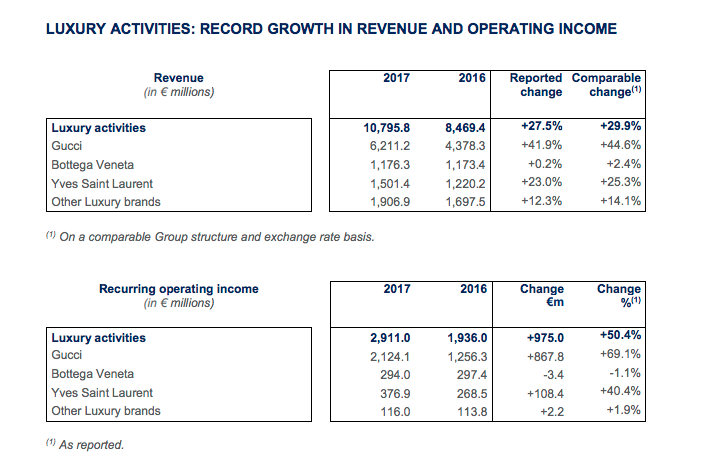Select the change percentage +40.4%
This screenshot has height=472, width=710.
[620, 391]
